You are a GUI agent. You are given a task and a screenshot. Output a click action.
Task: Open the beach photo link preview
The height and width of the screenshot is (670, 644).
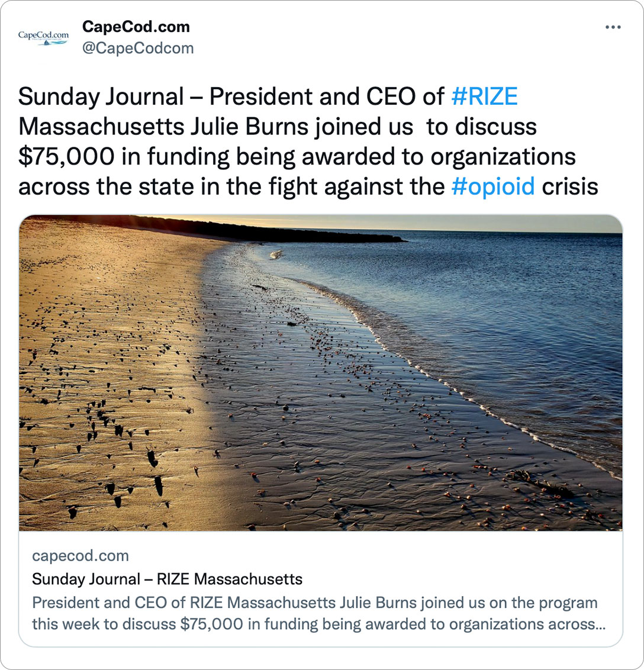pyautogui.click(x=320, y=373)
